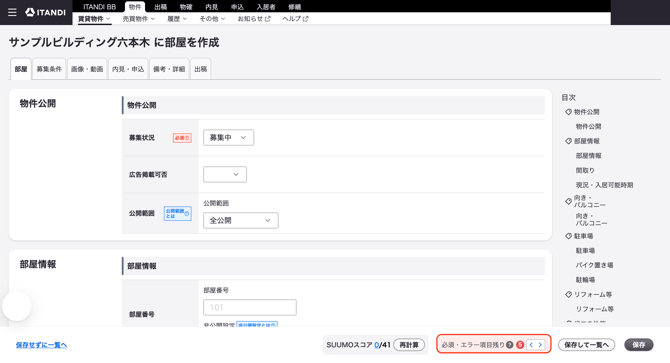670x363 pixels.
Task: Click the ITANDI logo
Action: pyautogui.click(x=45, y=12)
